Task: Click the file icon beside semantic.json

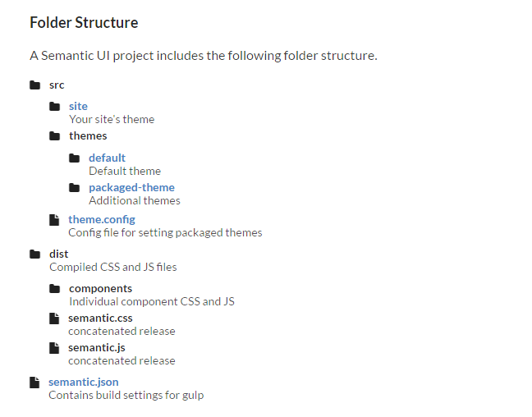Action: pyautogui.click(x=34, y=382)
